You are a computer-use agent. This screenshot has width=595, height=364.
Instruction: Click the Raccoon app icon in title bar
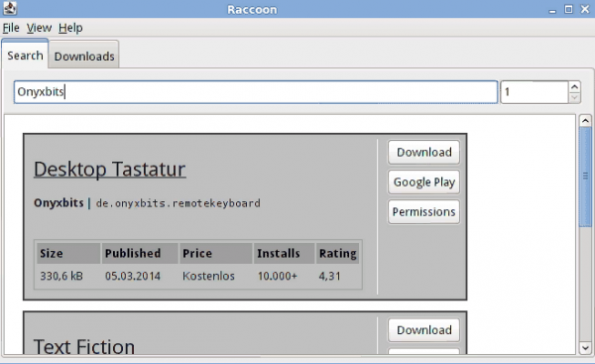coord(10,8)
